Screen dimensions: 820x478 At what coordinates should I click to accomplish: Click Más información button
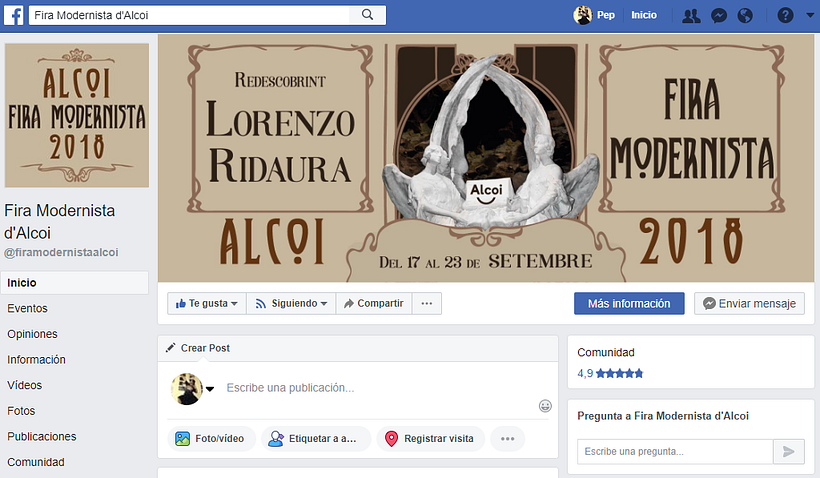(629, 303)
